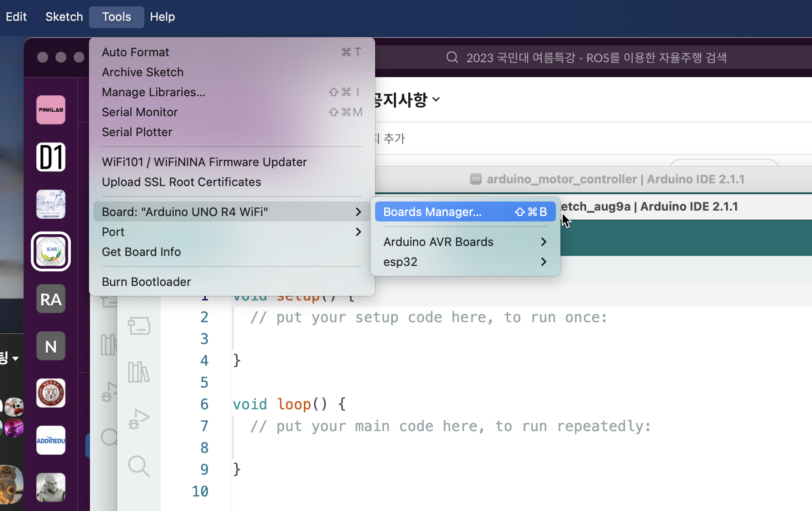Viewport: 812px width, 511px height.
Task: Open the Library Manager sidebar icon
Action: pos(139,372)
